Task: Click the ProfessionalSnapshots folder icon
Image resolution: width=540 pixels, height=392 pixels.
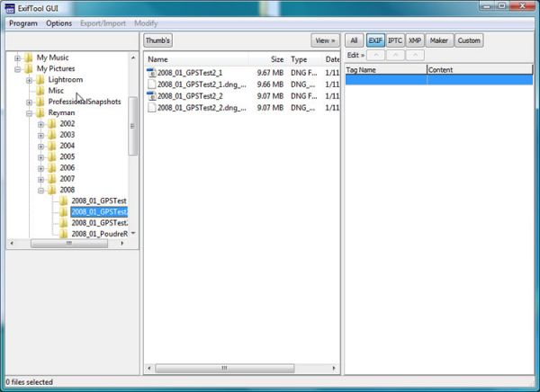Action: pyautogui.click(x=40, y=102)
